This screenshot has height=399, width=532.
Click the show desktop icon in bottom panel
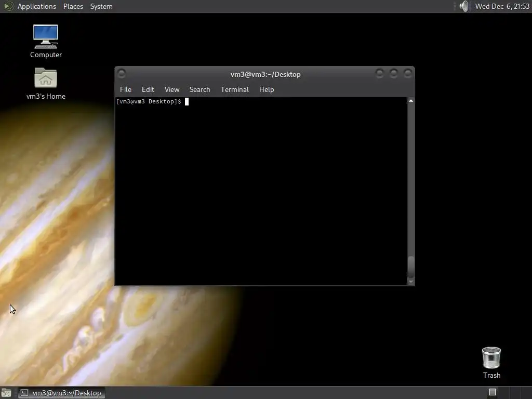click(x=6, y=393)
